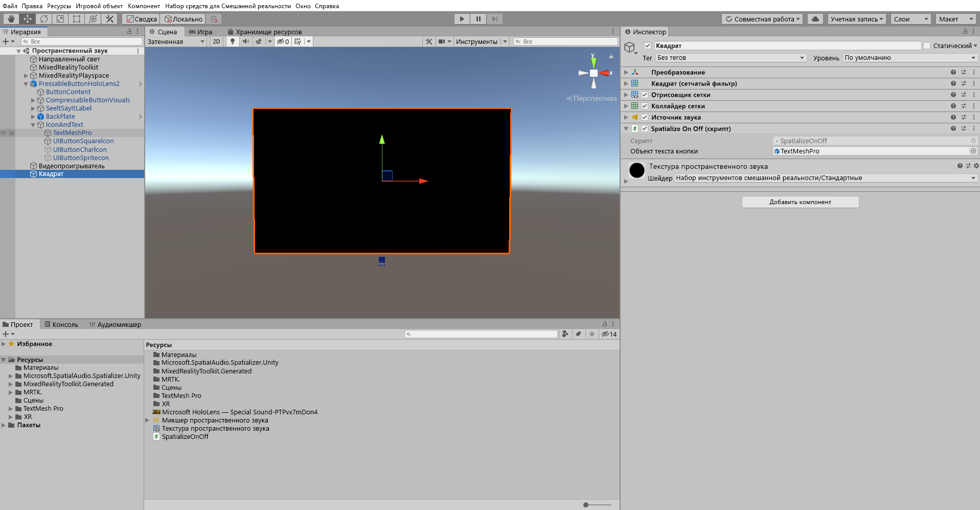Screen dimensions: 980x510
Task: Click the Pause button
Action: (478, 19)
